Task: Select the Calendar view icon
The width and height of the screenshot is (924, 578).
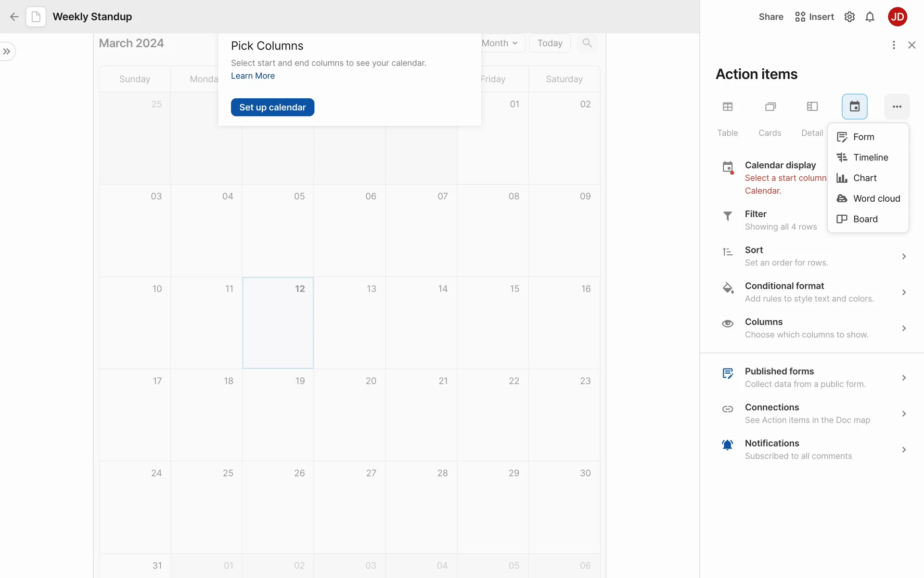Action: (x=854, y=106)
